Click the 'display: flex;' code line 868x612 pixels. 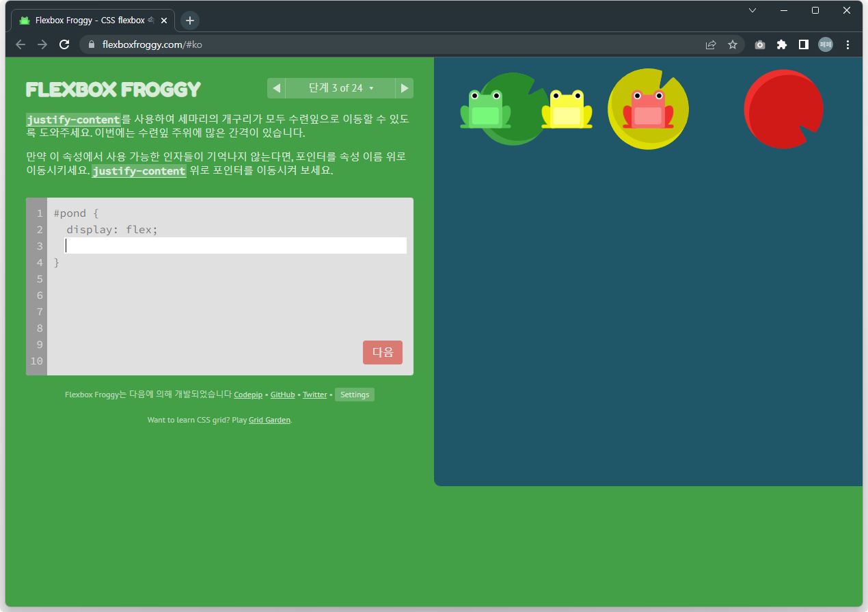(x=112, y=230)
